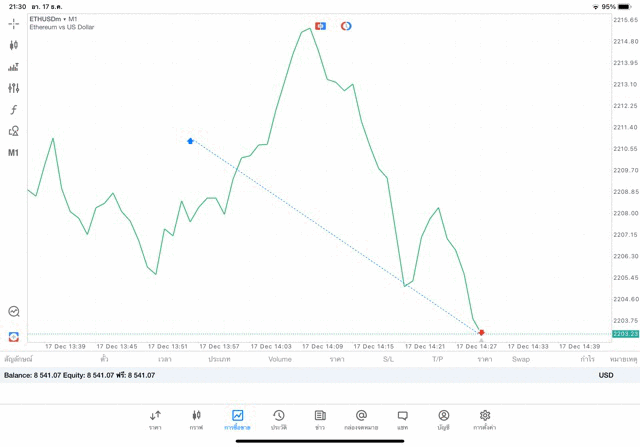The image size is (640, 447).
Task: Tap the red sell marker at the 2203.23 price line
Action: [481, 333]
